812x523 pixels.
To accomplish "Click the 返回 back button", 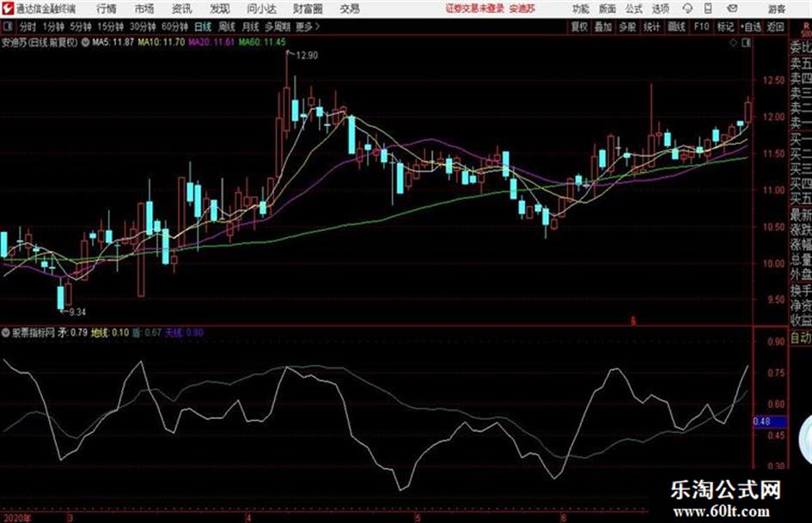I will [x=776, y=27].
